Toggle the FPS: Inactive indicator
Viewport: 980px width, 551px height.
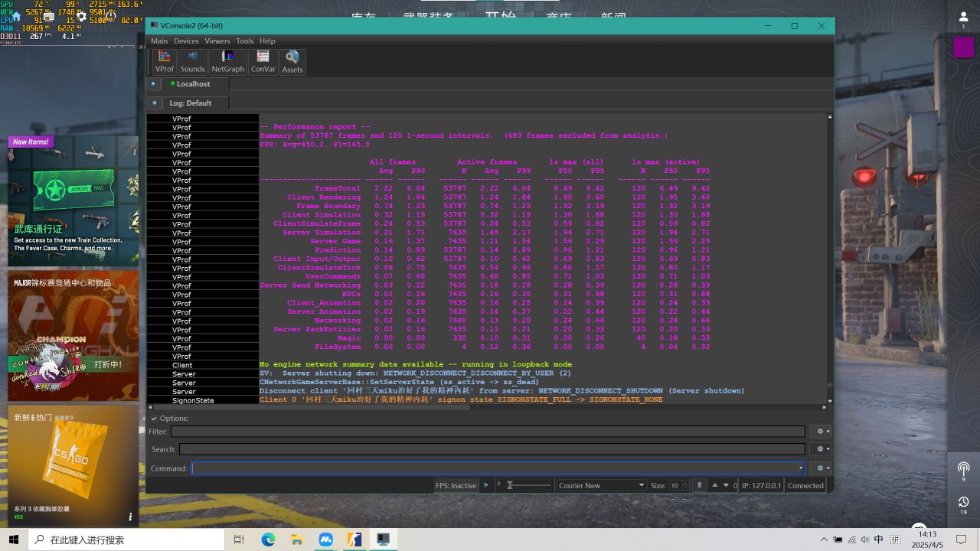click(456, 485)
